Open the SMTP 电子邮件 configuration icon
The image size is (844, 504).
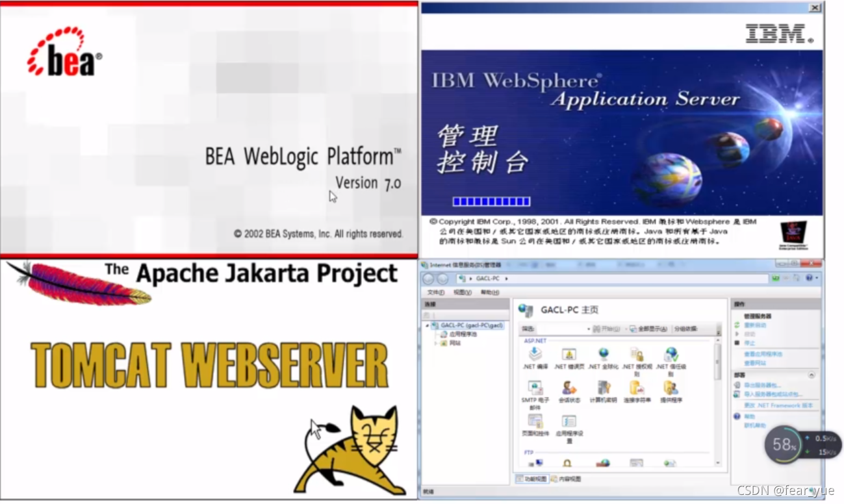tap(535, 388)
